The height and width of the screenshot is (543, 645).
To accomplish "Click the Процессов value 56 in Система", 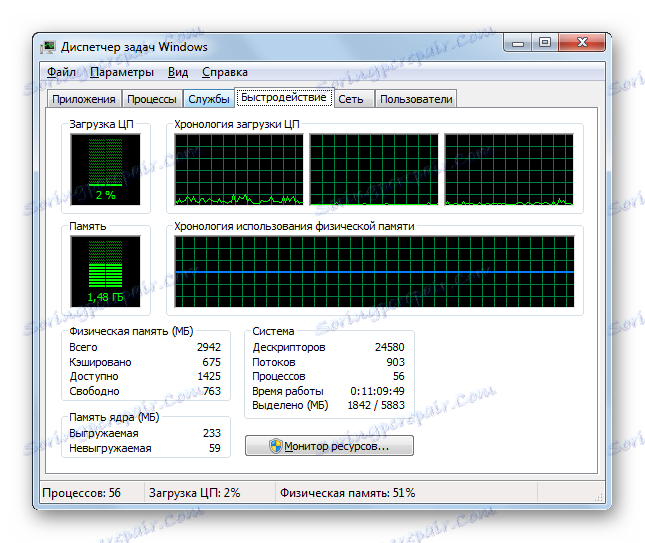I will point(399,376).
